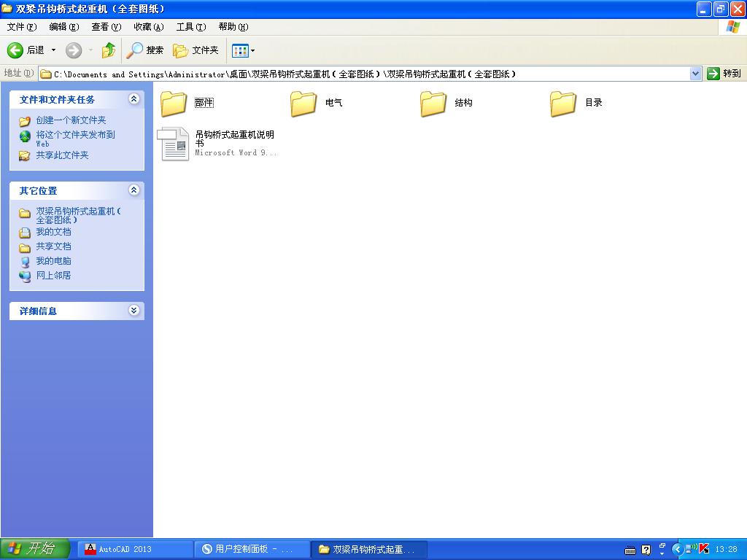Open the Views icon dropdown in toolbar

[x=243, y=50]
